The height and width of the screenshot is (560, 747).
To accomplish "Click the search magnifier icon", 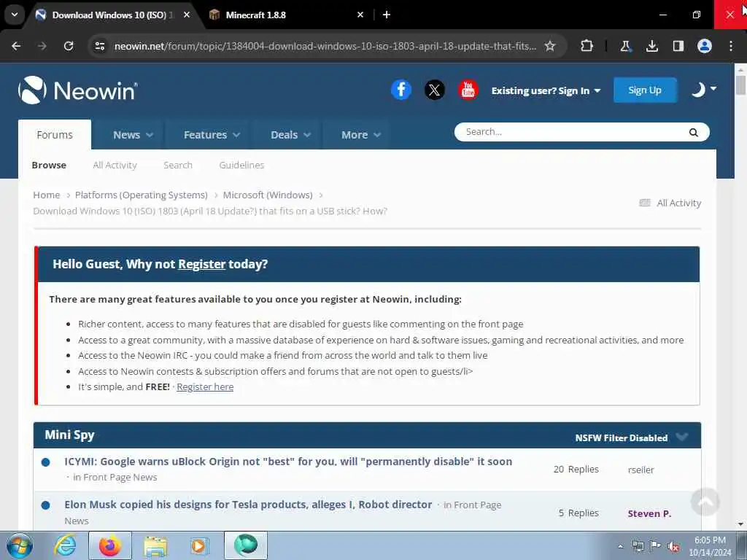I will point(694,133).
